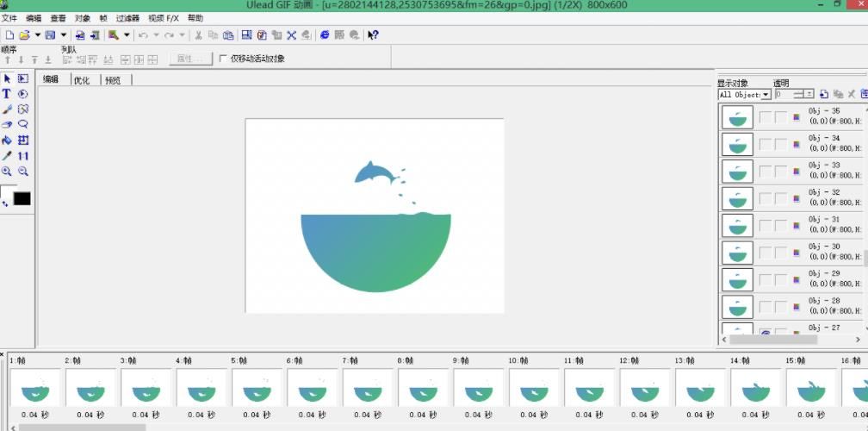Screen dimensions: 868x431
Task: Select the paint brush tool
Action: click(7, 109)
